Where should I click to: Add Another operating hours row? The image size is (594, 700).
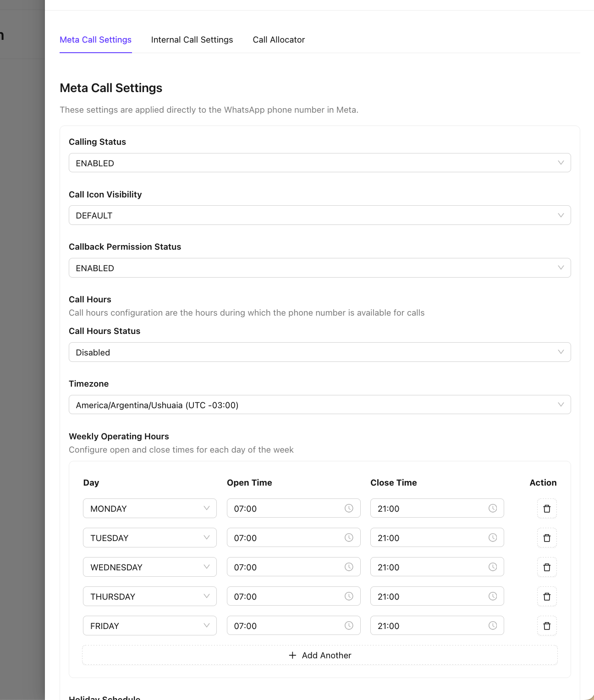[x=320, y=655]
